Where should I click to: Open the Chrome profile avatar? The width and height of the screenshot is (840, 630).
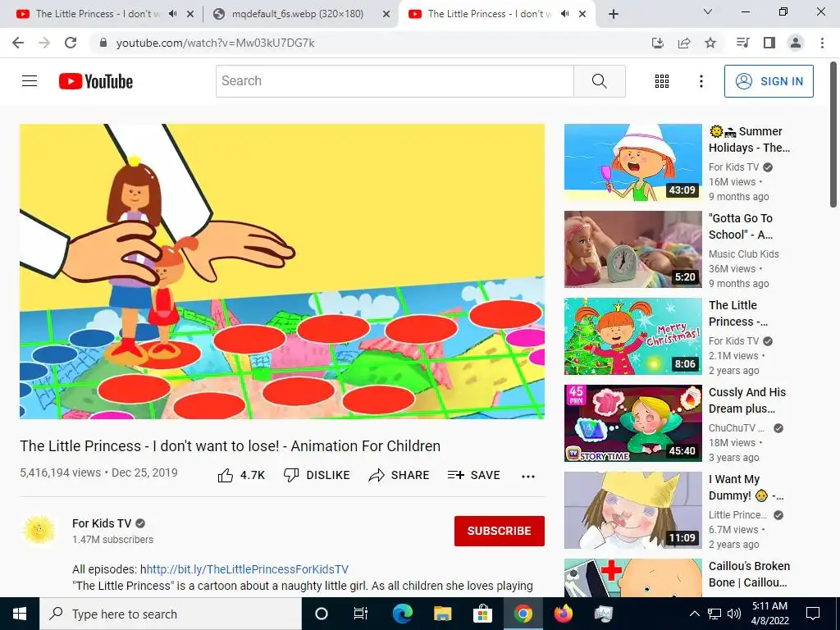click(796, 43)
